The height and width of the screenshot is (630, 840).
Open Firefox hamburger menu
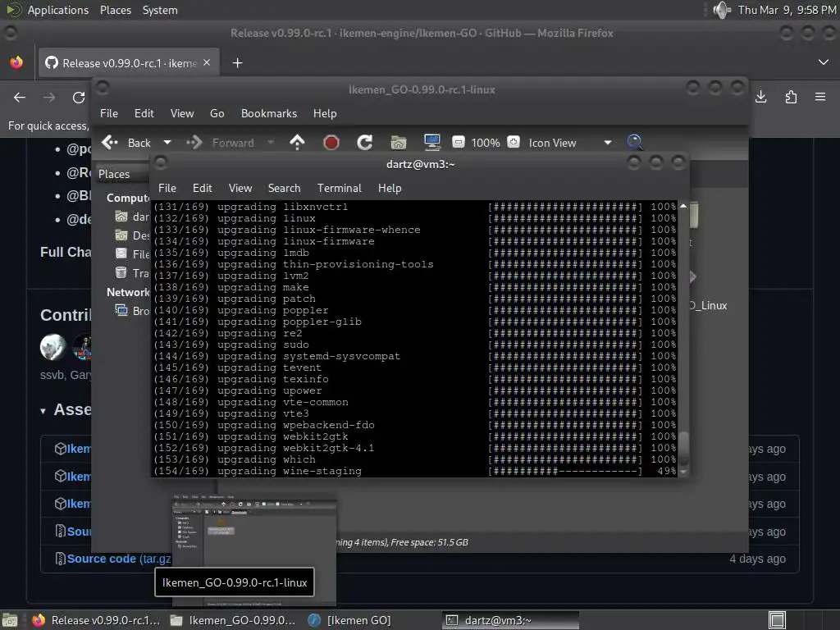coord(820,97)
